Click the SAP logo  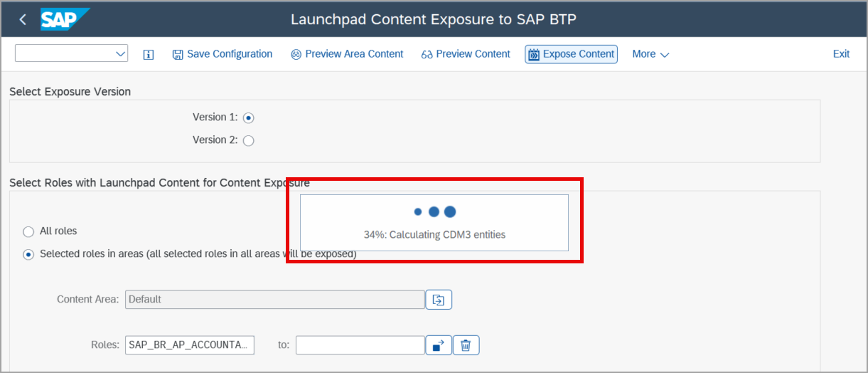pos(65,19)
